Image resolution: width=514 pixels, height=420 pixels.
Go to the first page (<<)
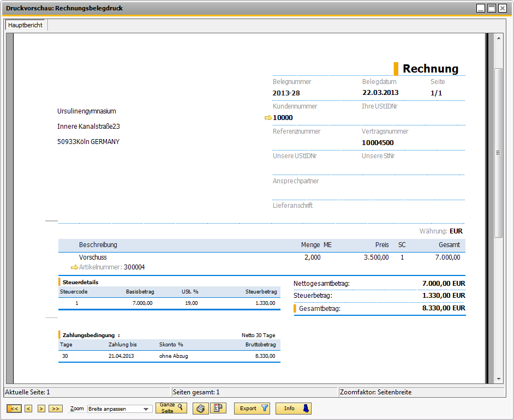(14, 409)
